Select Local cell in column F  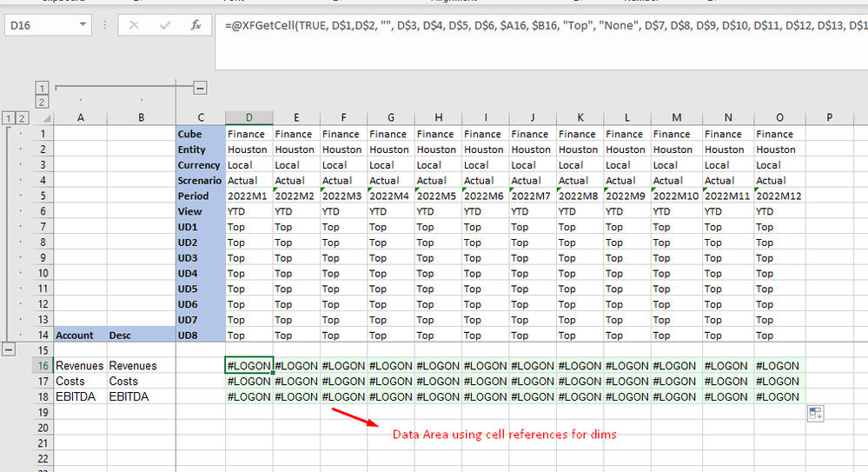coord(344,165)
